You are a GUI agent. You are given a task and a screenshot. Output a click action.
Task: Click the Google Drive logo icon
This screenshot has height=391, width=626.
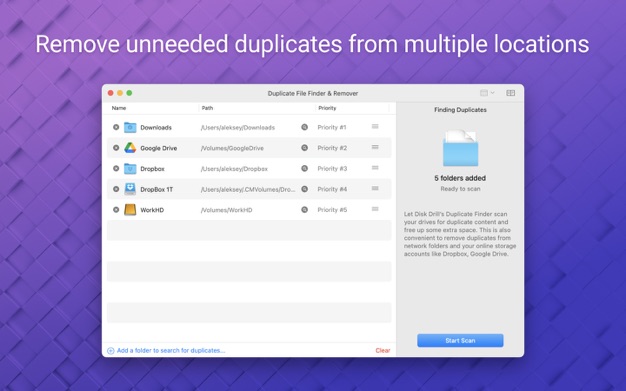tap(130, 148)
